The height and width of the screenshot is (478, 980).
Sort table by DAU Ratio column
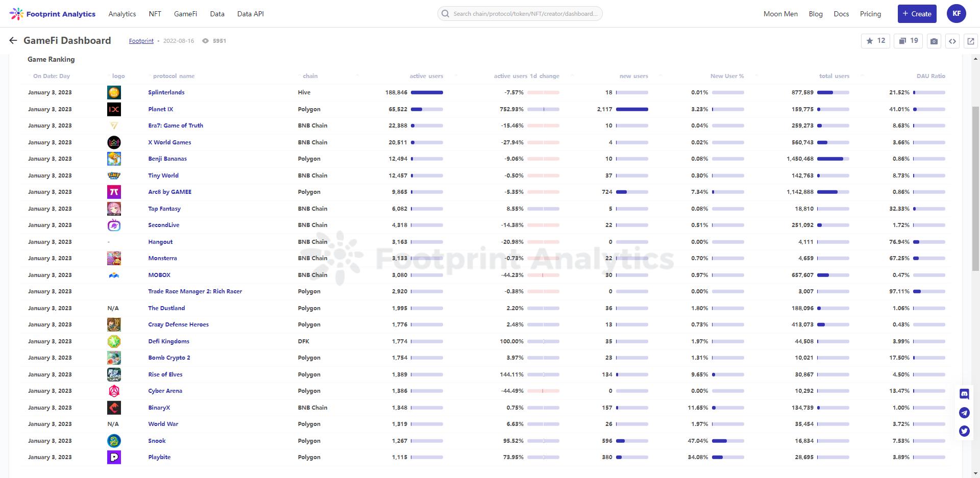point(930,76)
